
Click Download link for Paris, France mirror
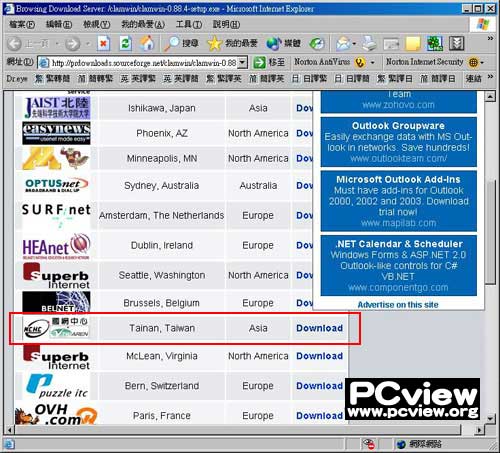click(319, 416)
